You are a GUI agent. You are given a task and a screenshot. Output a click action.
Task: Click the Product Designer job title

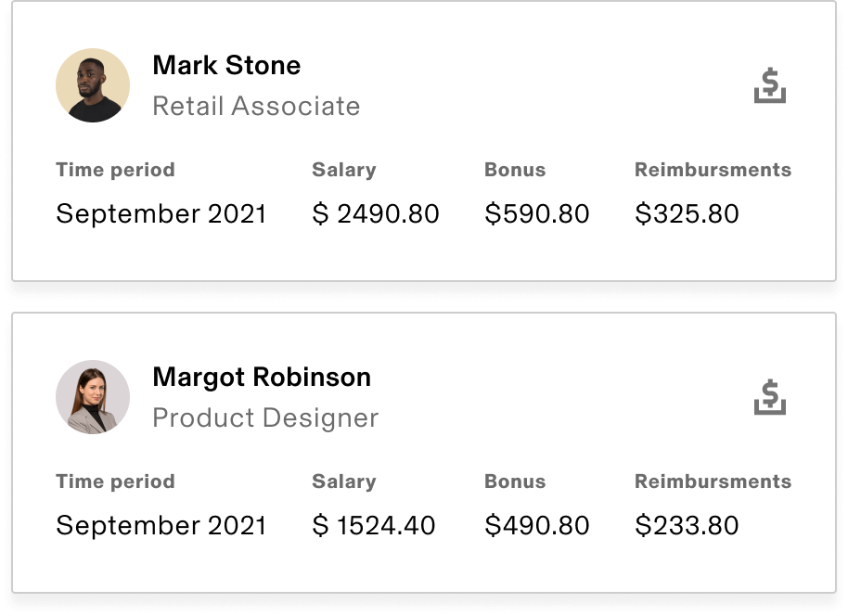coord(265,418)
